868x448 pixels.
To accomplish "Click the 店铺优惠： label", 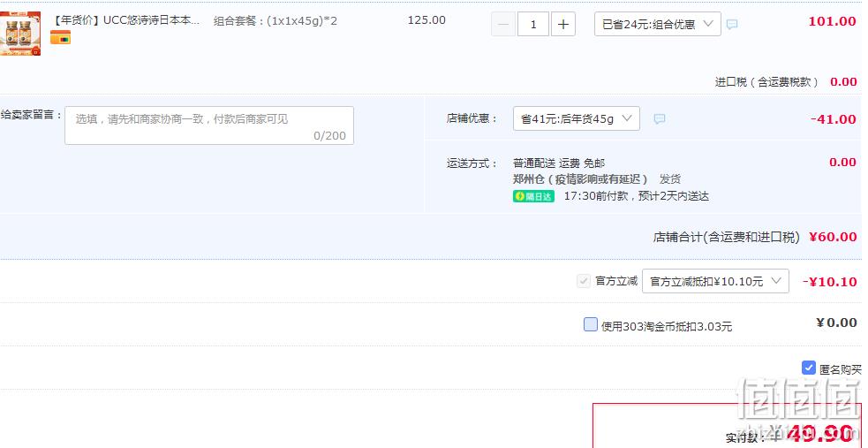I will (x=472, y=118).
